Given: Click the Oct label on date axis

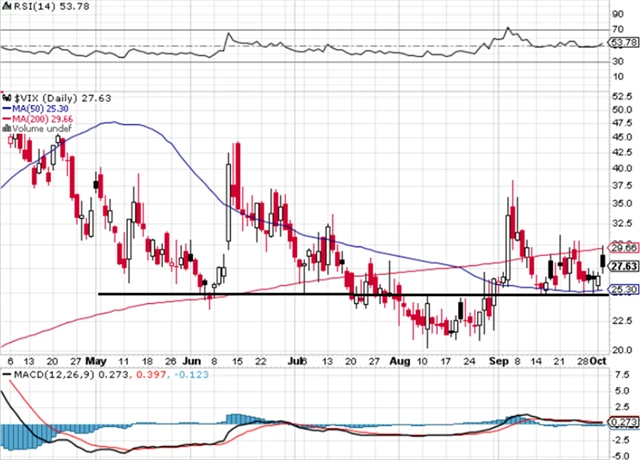Looking at the screenshot, I should (x=597, y=359).
